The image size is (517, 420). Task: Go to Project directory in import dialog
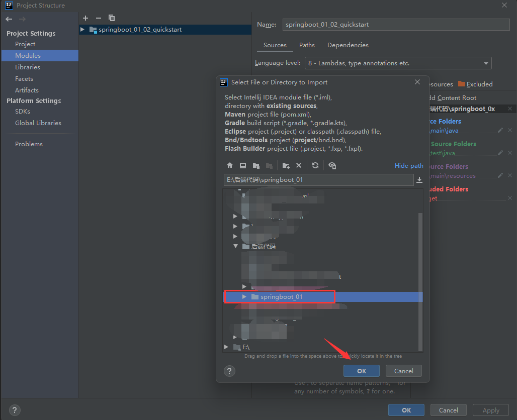[256, 165]
